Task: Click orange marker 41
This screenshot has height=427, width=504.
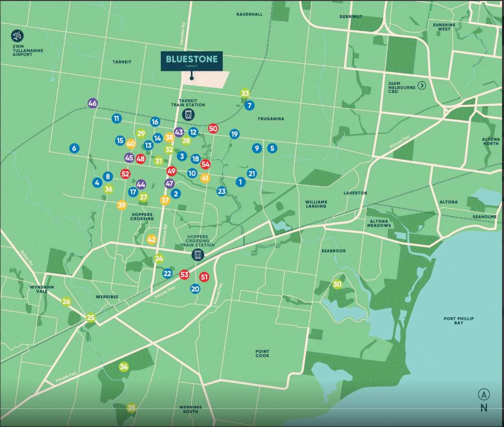Action: [205, 178]
